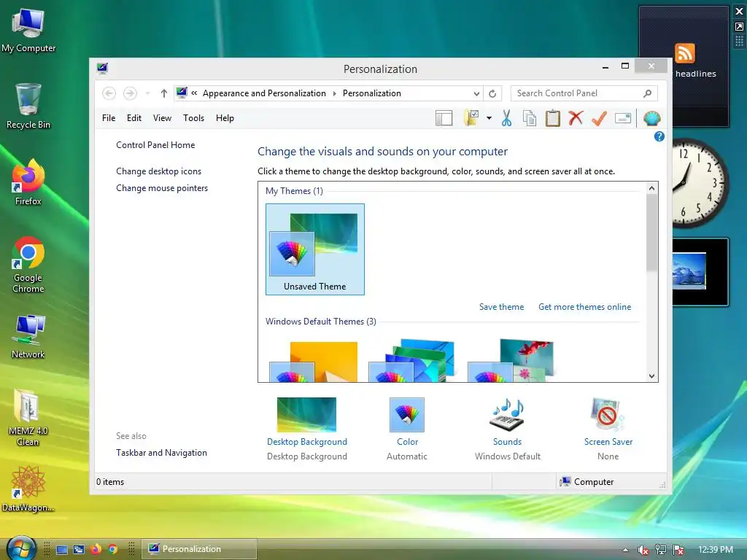
Task: Click the red X Delete toolbar icon
Action: [576, 117]
